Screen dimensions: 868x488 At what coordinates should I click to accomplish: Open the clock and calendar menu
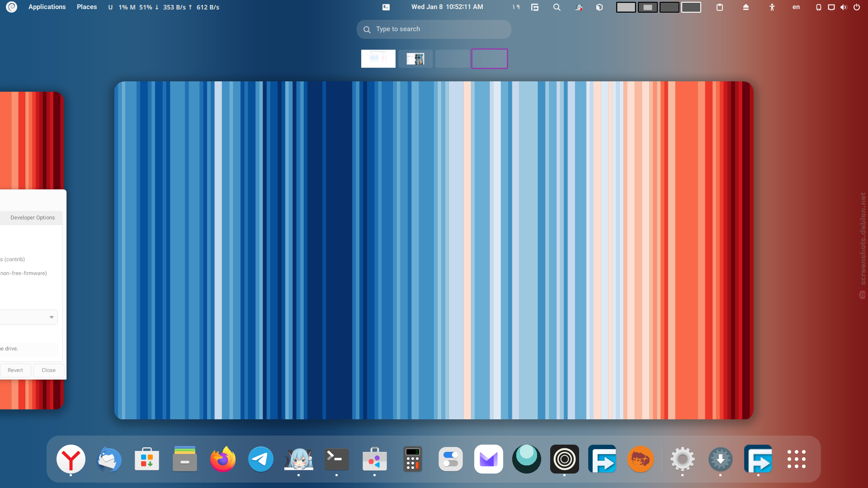447,7
